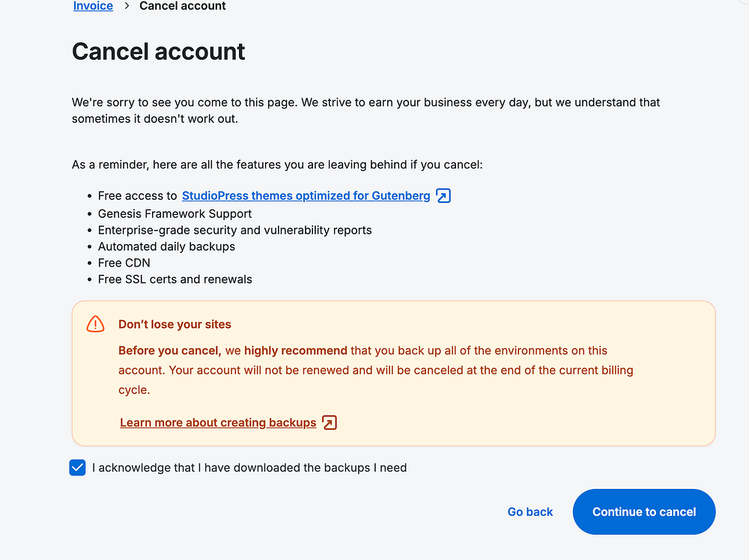
Task: Click the Free CDN list item
Action: coord(124,263)
